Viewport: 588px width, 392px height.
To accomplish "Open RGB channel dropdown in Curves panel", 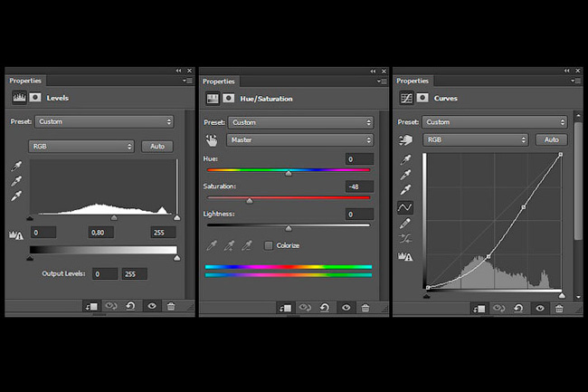I will [x=476, y=139].
